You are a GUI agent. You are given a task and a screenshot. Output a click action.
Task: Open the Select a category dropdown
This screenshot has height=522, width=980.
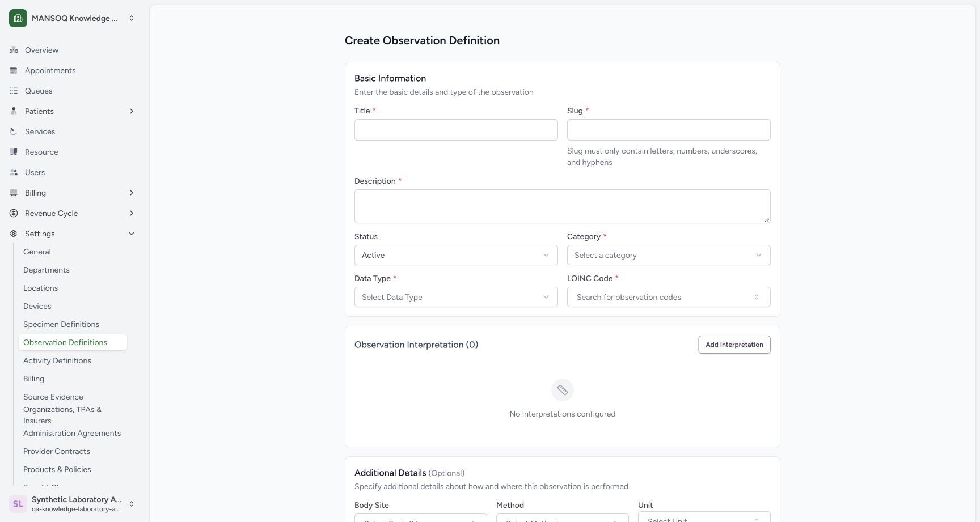tap(669, 255)
